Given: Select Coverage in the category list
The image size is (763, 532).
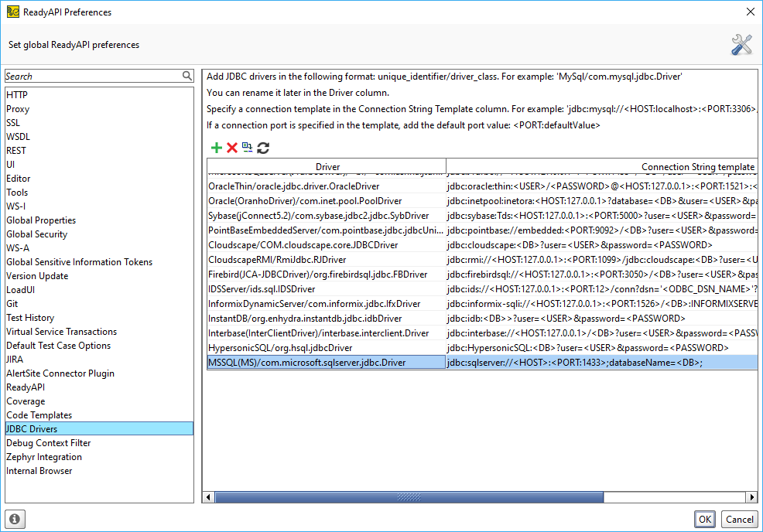Looking at the screenshot, I should click(x=99, y=401).
